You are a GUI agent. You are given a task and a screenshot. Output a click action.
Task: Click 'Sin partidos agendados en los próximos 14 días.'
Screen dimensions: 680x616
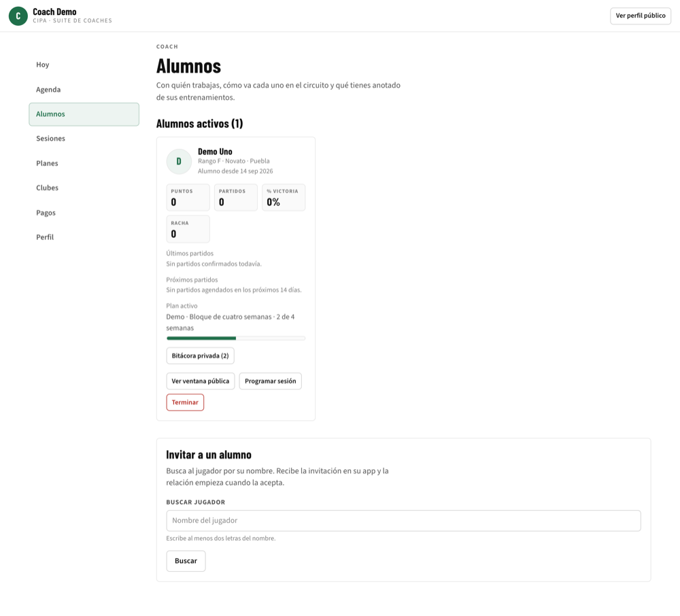(234, 290)
